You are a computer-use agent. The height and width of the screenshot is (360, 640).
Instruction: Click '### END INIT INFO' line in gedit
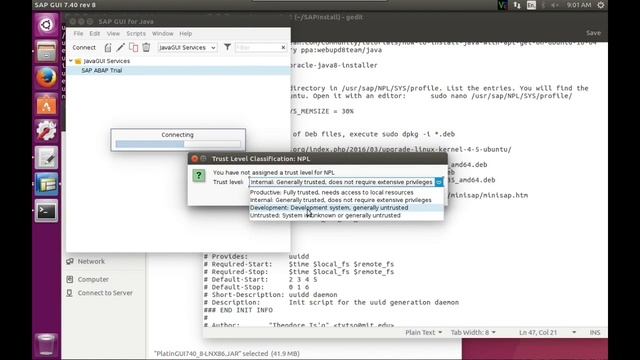coord(238,310)
